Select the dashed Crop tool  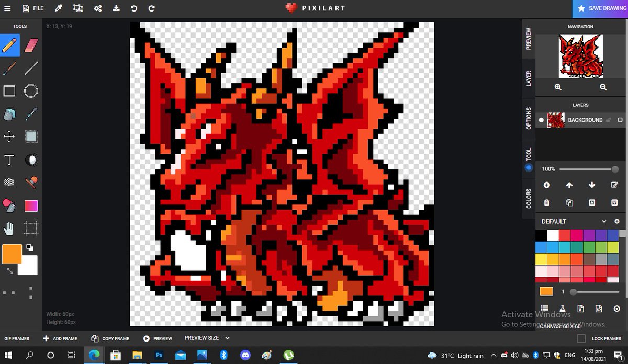(x=31, y=228)
